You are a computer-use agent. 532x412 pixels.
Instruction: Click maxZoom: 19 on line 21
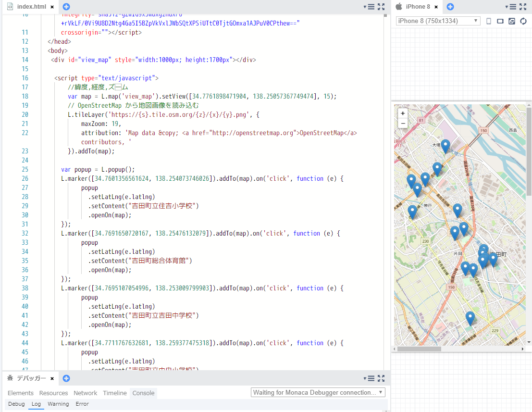point(101,124)
